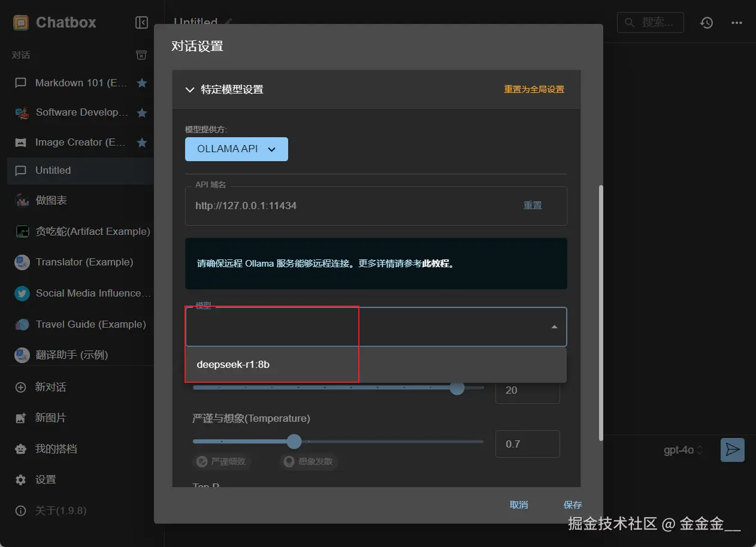Click the dialog vertical scrollbar

[600, 313]
